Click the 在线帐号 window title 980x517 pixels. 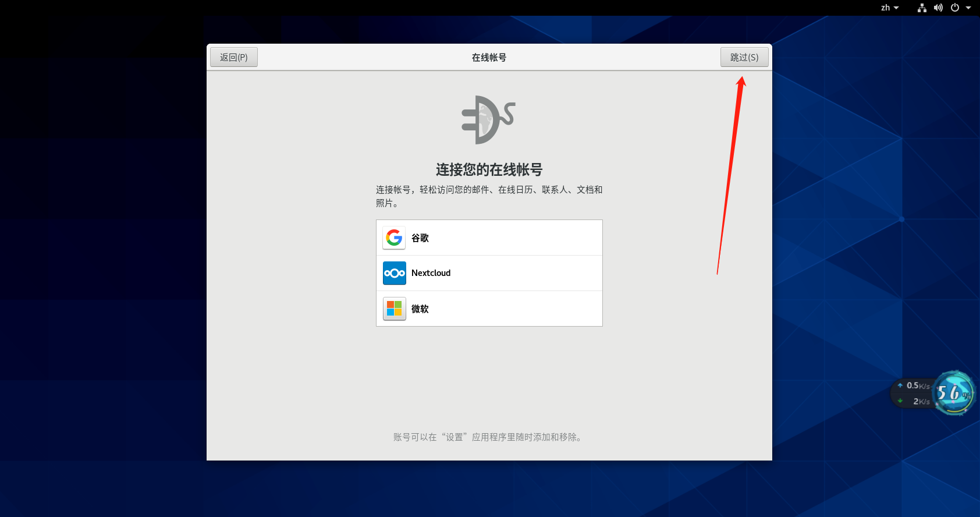click(x=489, y=57)
